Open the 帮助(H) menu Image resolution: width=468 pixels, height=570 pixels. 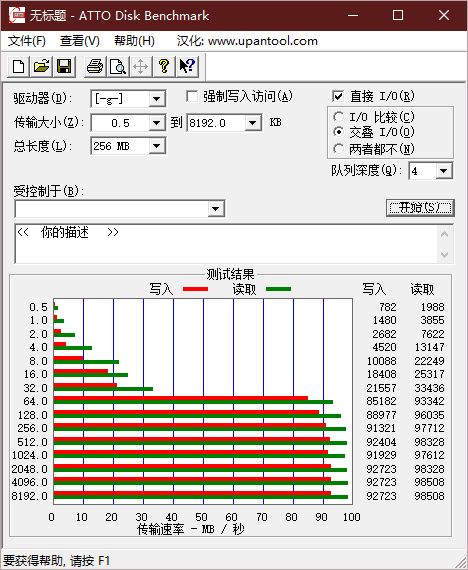coord(134,41)
